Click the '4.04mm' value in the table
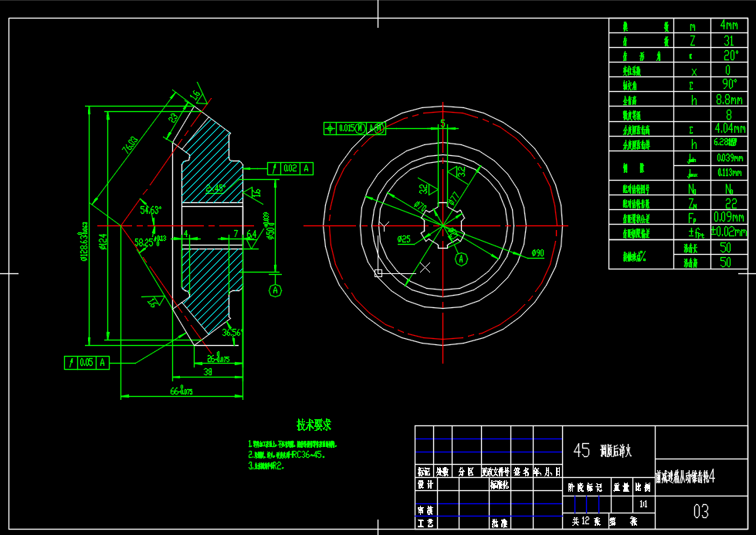 730,128
